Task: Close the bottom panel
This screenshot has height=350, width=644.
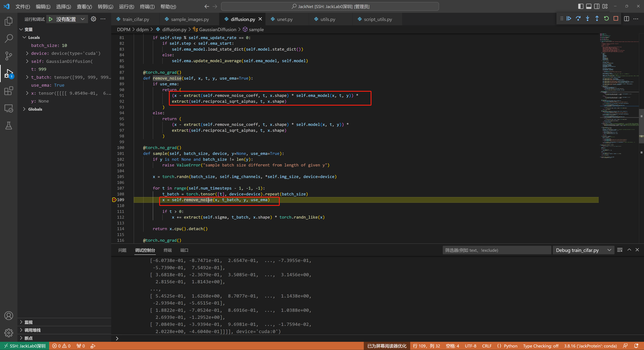Action: [x=637, y=250]
